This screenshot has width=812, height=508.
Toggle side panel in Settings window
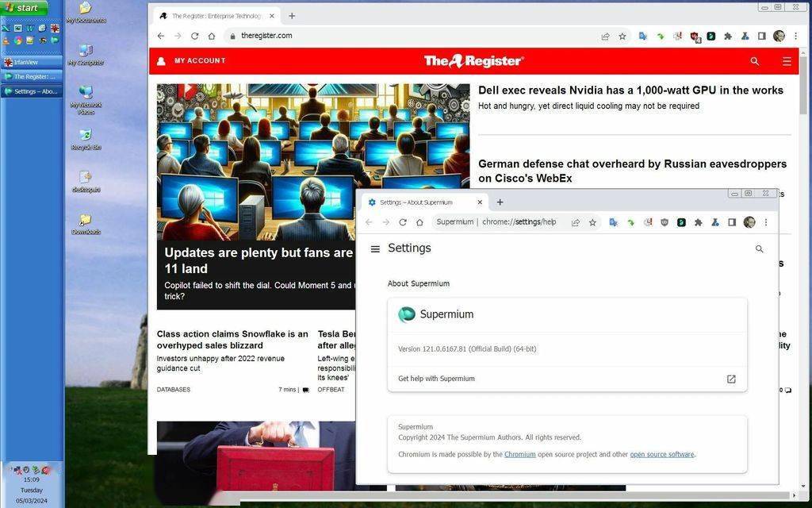[732, 222]
